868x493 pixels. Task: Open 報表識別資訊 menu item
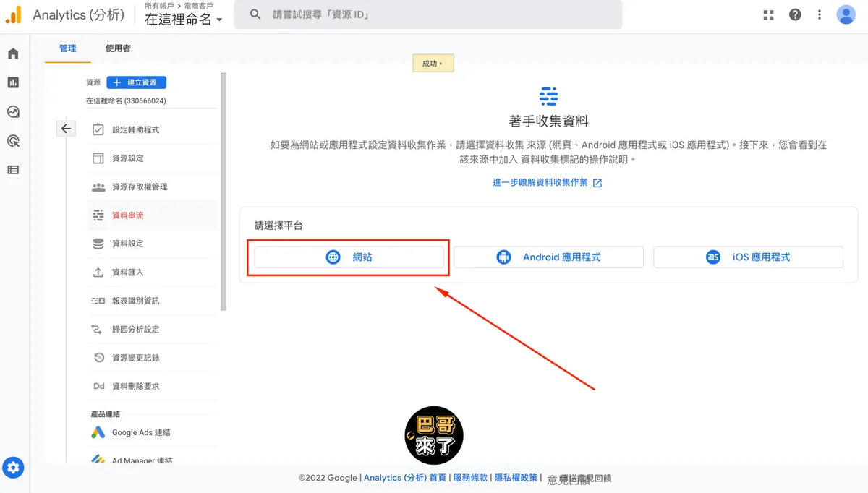tap(152, 301)
